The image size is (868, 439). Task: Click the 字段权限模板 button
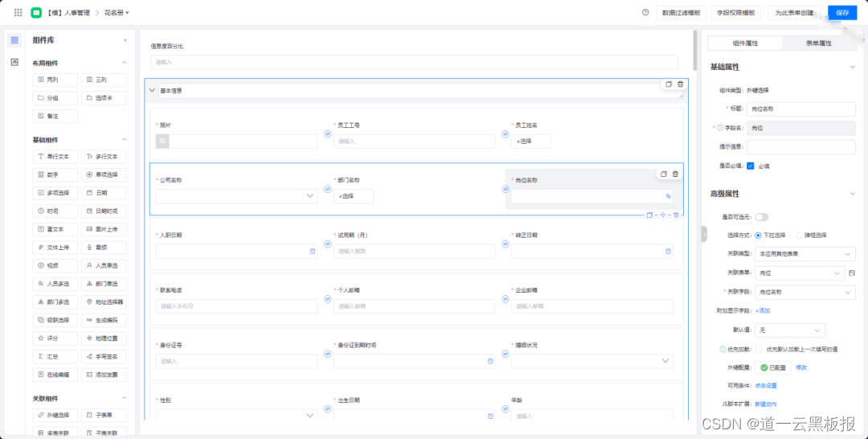coord(735,13)
